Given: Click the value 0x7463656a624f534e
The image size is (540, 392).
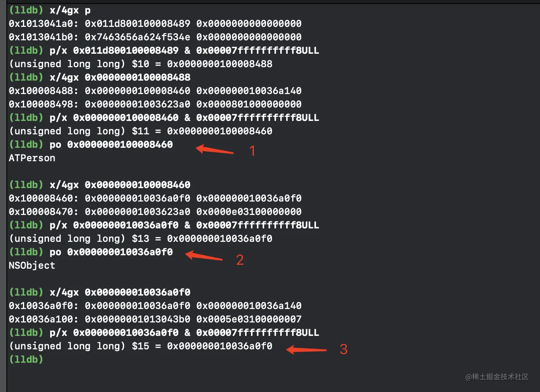Looking at the screenshot, I should click(138, 37).
